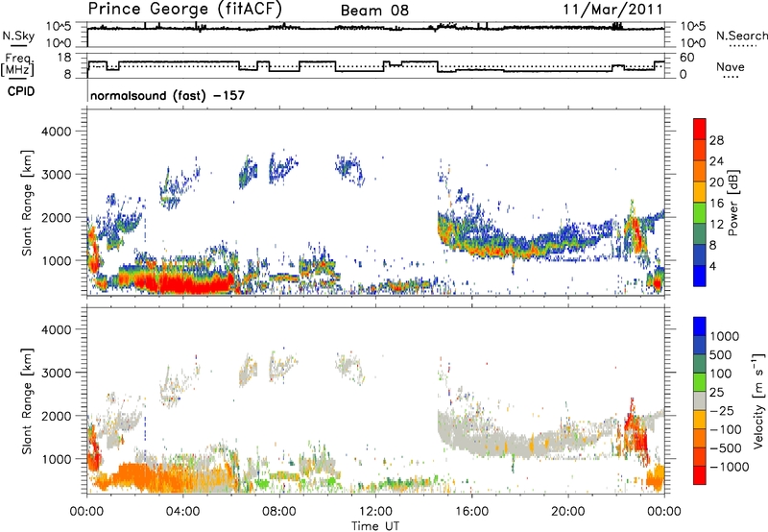This screenshot has height=532, width=768.
Task: Click the 'Prince George (fitACF)' title
Action: click(x=184, y=9)
